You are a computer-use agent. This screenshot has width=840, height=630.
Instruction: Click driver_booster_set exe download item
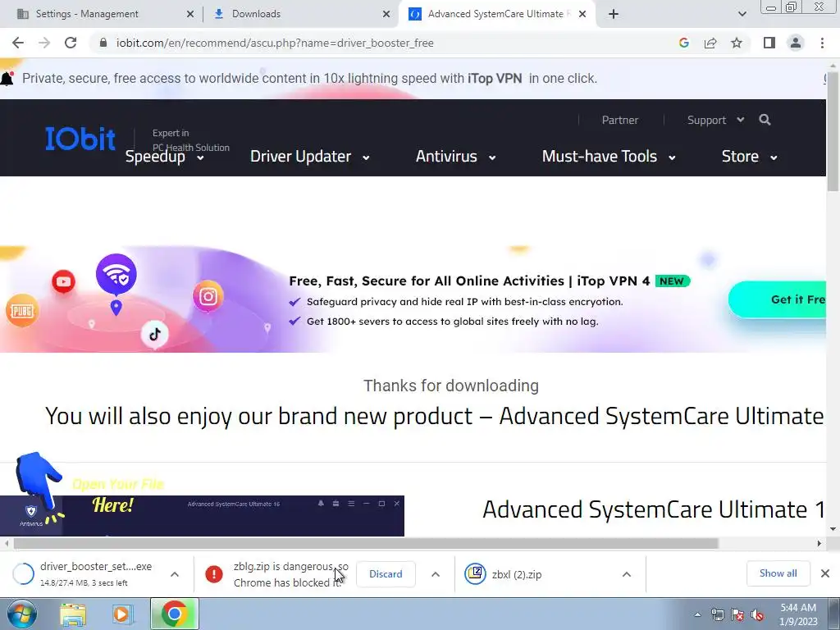96,573
